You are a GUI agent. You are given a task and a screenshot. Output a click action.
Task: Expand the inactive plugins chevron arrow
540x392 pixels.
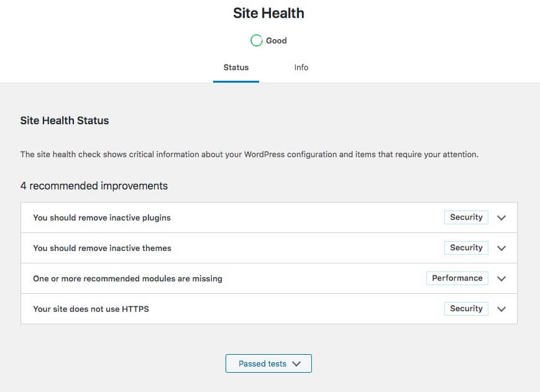pyautogui.click(x=501, y=217)
